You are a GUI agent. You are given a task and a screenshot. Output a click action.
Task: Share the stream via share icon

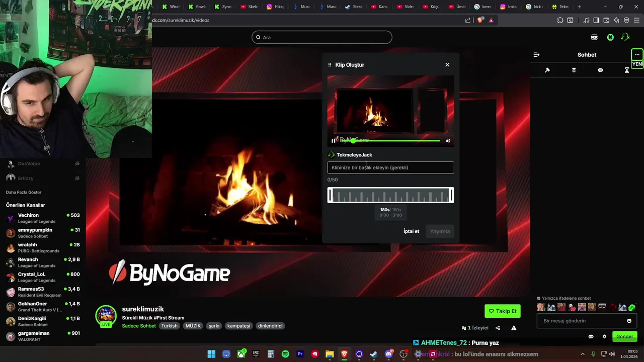pos(498,328)
